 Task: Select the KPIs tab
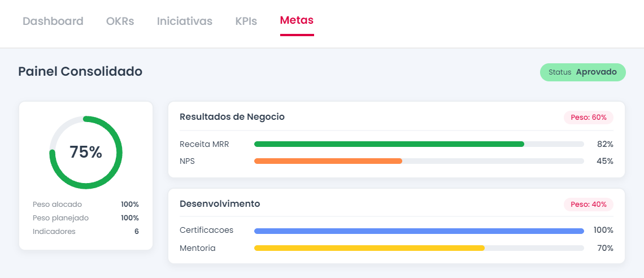(x=246, y=21)
